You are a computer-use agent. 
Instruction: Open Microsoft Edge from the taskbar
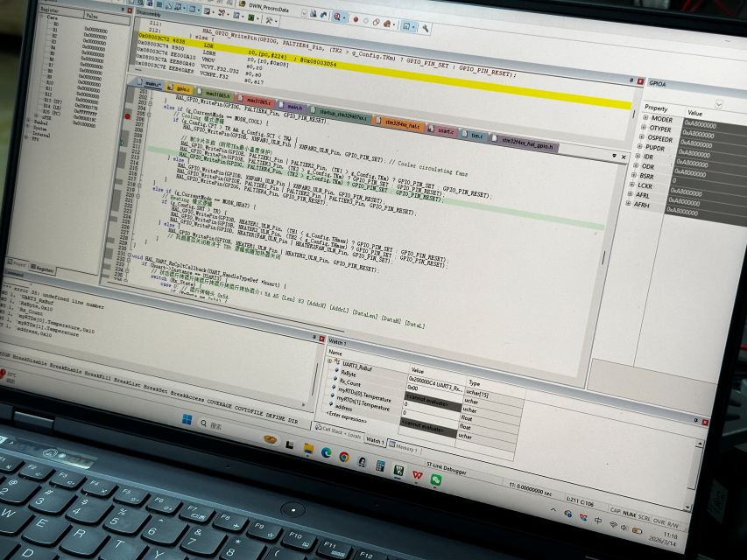(x=326, y=453)
